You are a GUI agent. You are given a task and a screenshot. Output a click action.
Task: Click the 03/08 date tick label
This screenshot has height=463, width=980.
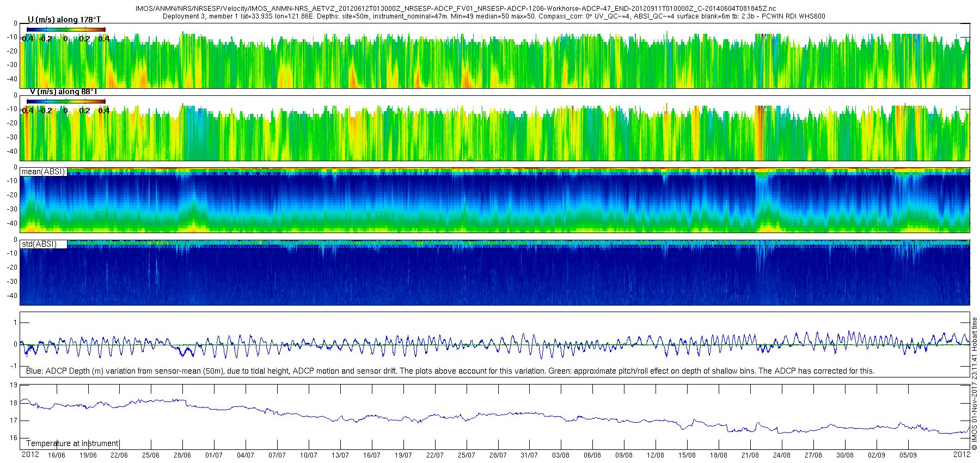click(561, 455)
